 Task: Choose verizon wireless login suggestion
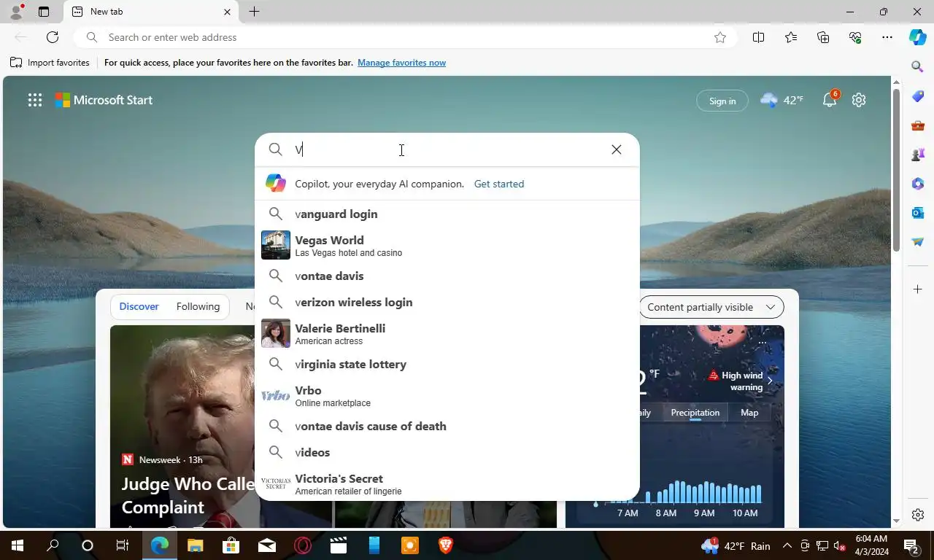(x=447, y=302)
